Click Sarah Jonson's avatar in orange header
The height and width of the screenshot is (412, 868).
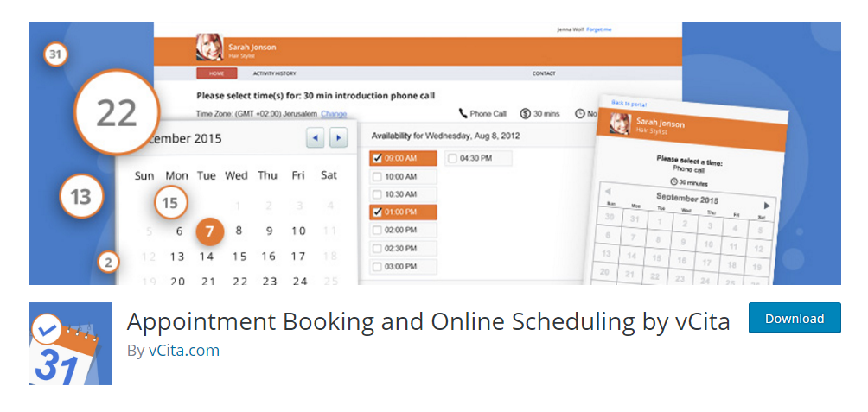(x=210, y=48)
